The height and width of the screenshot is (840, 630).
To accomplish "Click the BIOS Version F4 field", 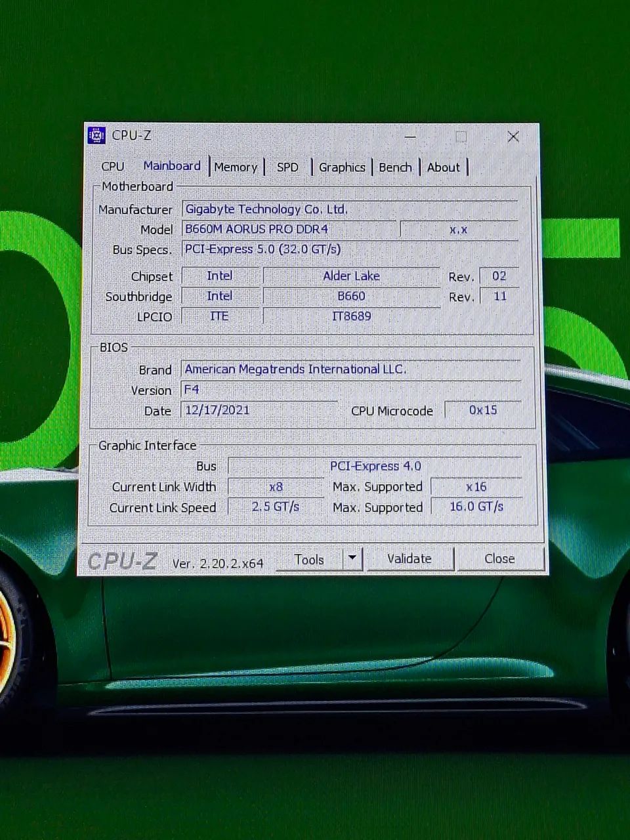I will point(350,390).
